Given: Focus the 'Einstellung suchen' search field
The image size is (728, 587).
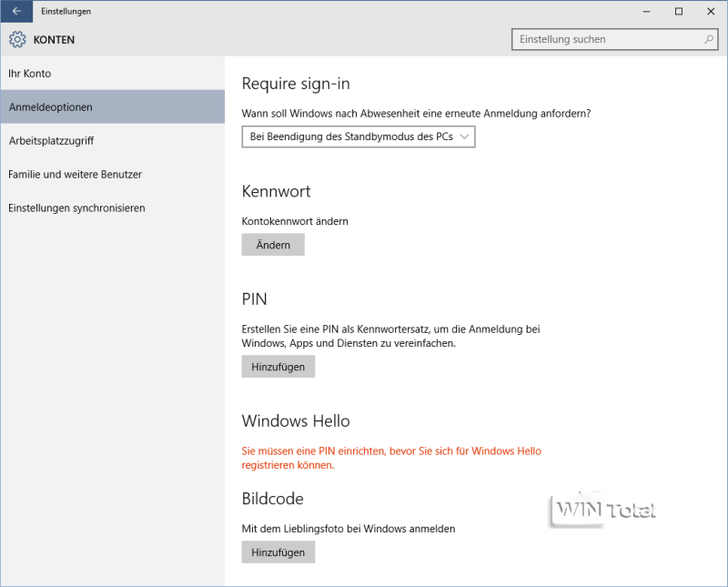Looking at the screenshot, I should click(606, 40).
